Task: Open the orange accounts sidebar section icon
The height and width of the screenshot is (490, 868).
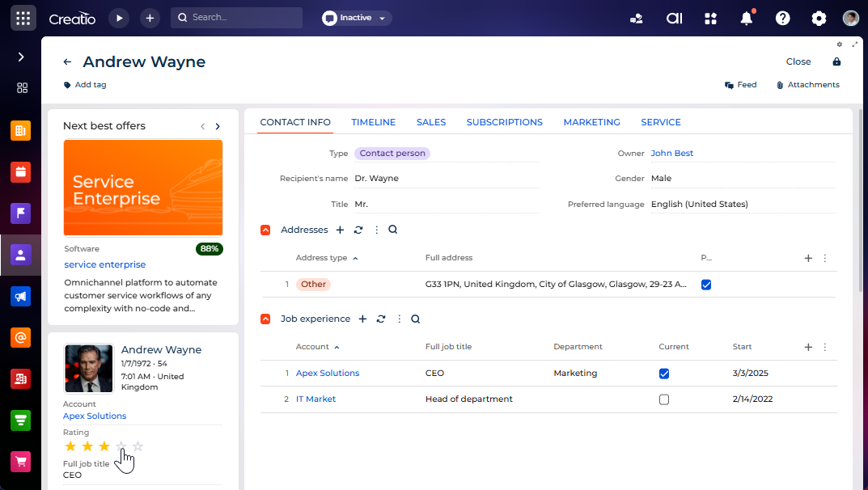Action: point(20,130)
